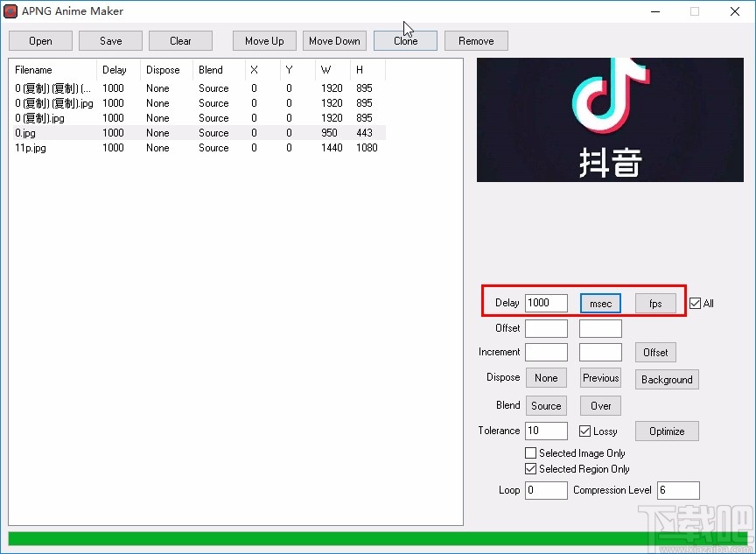
Task: Enable Selected Image Only
Action: point(530,452)
